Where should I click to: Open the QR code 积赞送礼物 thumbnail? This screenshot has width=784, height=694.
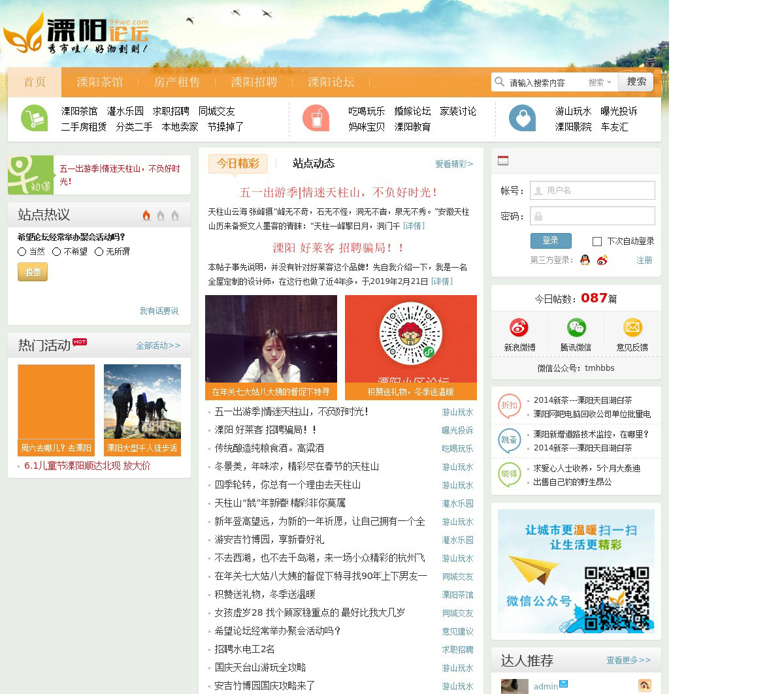point(411,347)
